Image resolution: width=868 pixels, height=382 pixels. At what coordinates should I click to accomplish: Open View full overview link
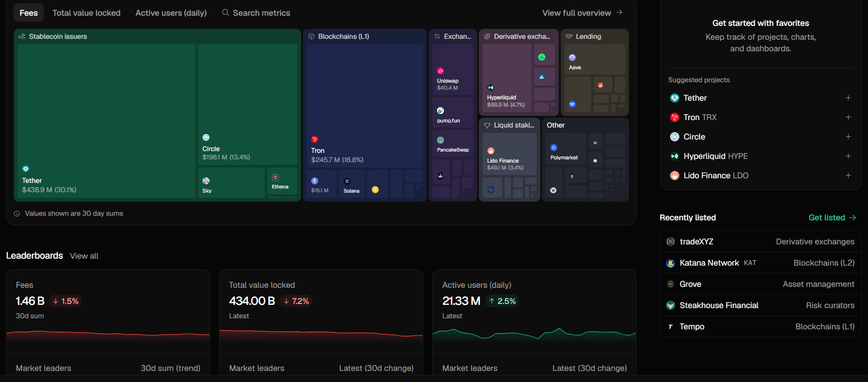click(582, 13)
